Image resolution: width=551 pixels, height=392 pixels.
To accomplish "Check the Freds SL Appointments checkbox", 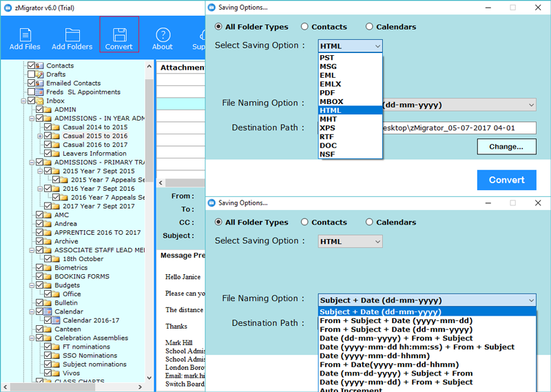I will click(31, 92).
